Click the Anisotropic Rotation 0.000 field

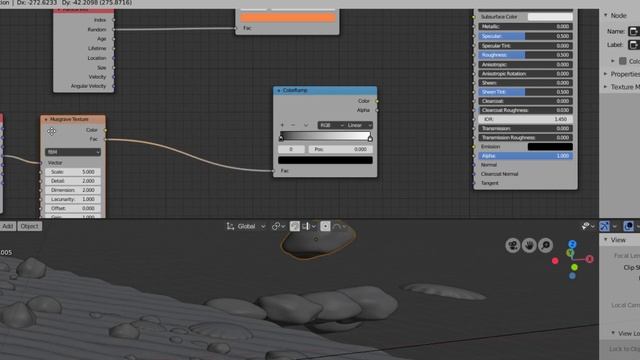(525, 74)
